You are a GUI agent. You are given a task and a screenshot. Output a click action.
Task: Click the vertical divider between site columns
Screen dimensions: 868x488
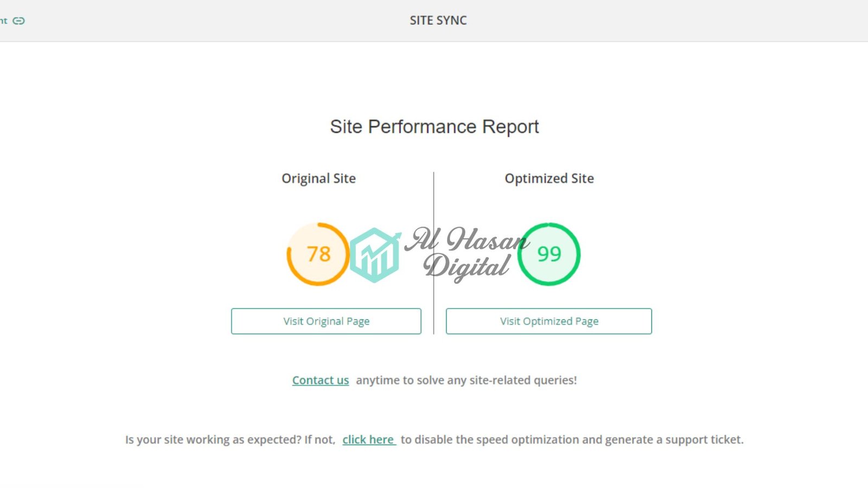[x=433, y=253]
